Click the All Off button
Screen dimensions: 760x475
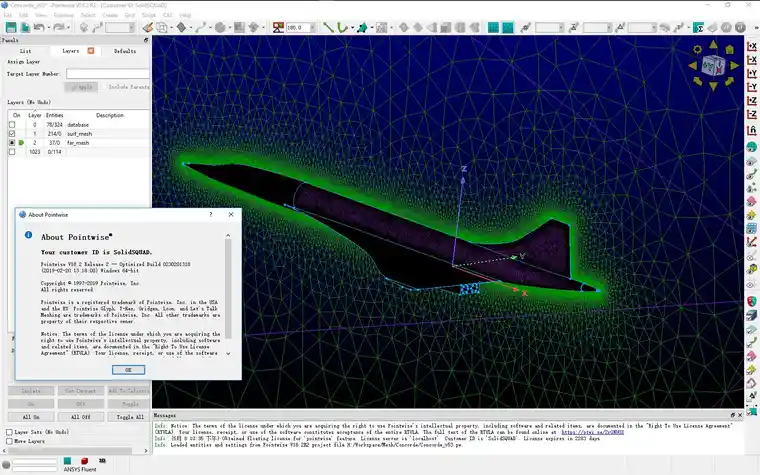point(80,417)
